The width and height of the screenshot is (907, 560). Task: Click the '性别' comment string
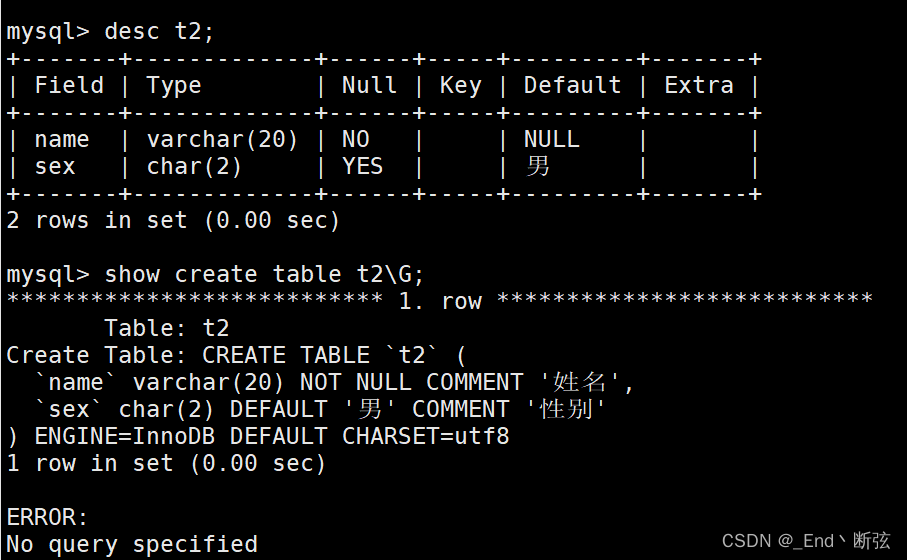click(x=565, y=409)
